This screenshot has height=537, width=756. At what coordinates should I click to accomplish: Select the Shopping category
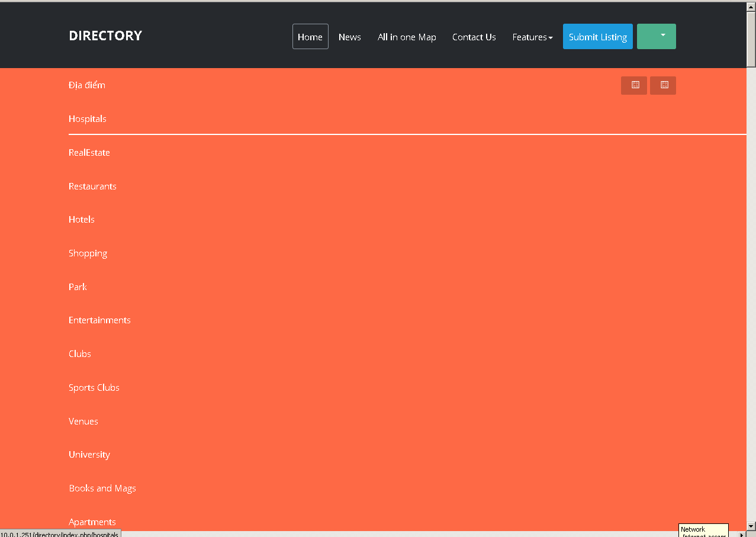pos(88,253)
